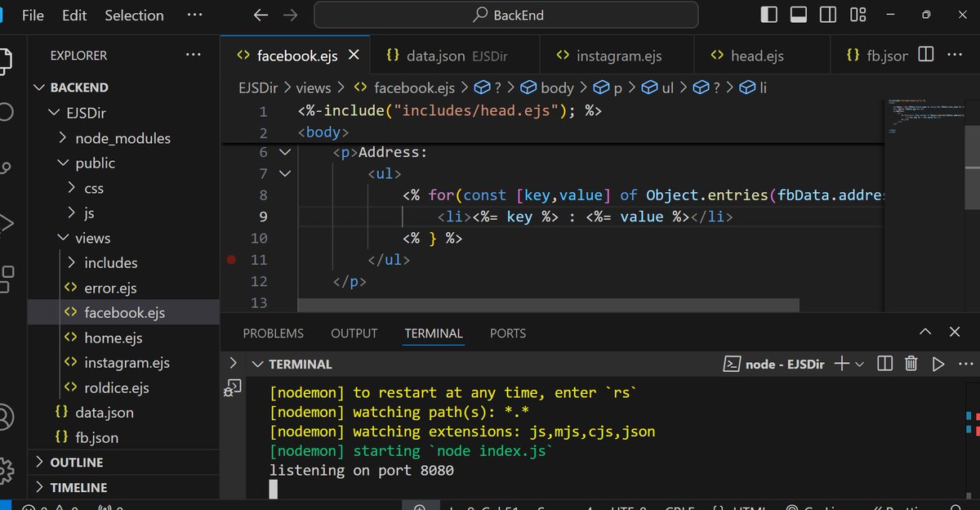Viewport: 980px width, 510px height.
Task: Open the launch profile dropdown arrow
Action: click(859, 365)
